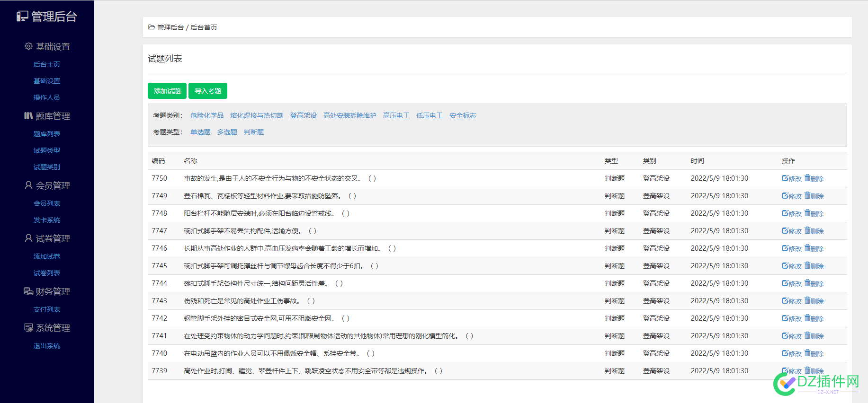Click the 删除 link for row 7740
This screenshot has width=868, height=403.
point(817,353)
